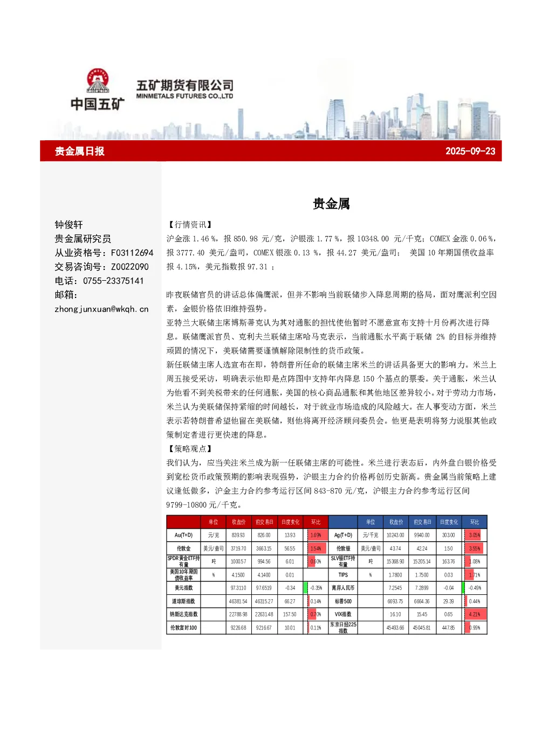Click the 美元指数 -0.35% change cell
The height and width of the screenshot is (756, 535).
(x=315, y=588)
